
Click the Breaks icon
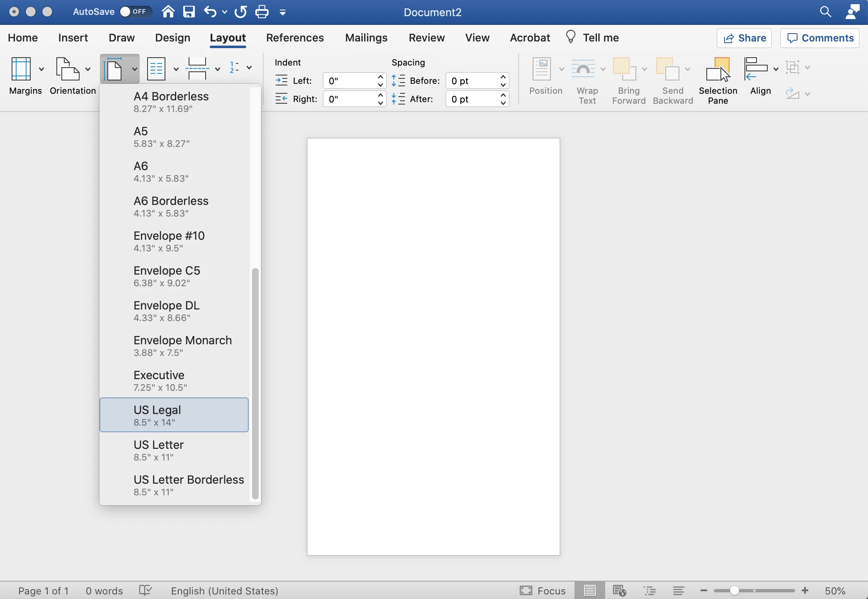(197, 68)
